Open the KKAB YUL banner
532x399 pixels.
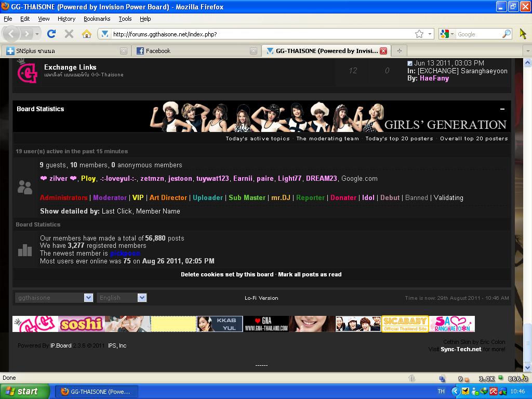click(x=220, y=324)
